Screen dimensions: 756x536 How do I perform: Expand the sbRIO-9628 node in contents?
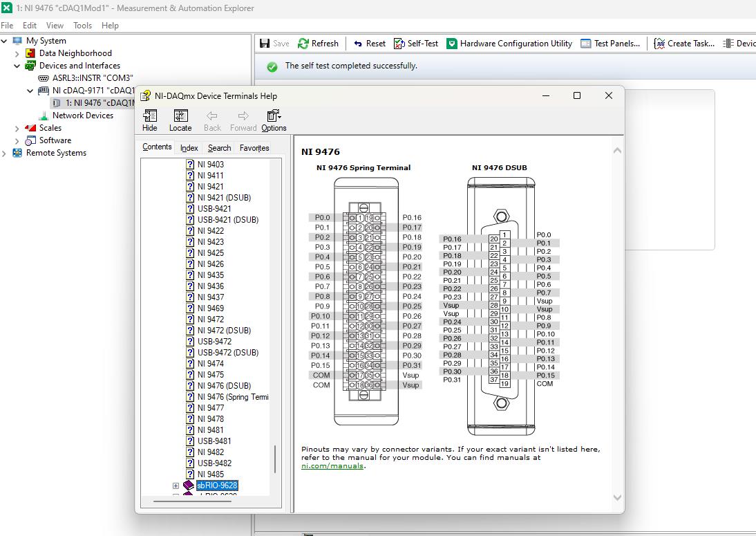pos(176,486)
